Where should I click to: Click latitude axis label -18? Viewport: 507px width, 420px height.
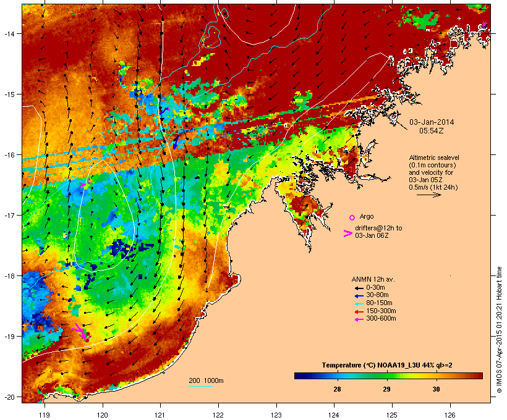[9, 275]
